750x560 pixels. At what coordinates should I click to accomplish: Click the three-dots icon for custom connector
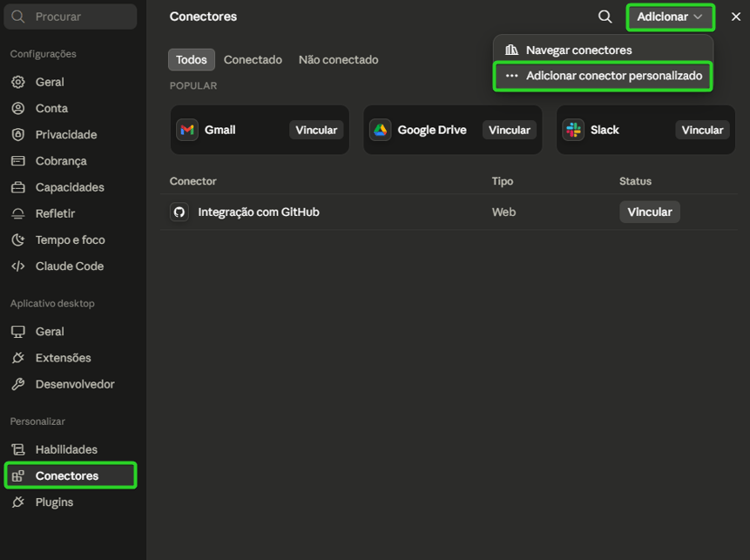click(512, 76)
